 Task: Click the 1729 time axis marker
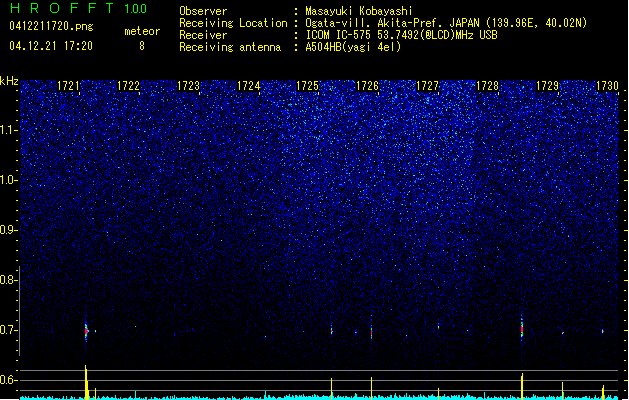click(548, 86)
